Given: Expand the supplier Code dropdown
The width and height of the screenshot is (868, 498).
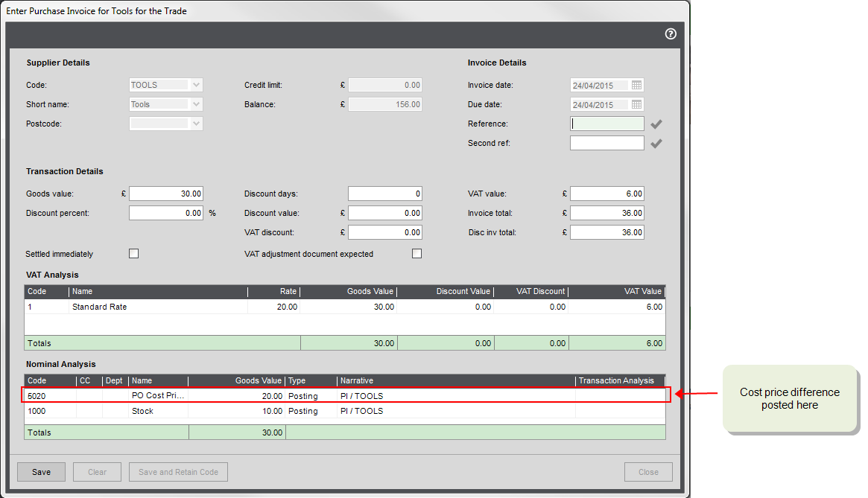Looking at the screenshot, I should click(196, 85).
